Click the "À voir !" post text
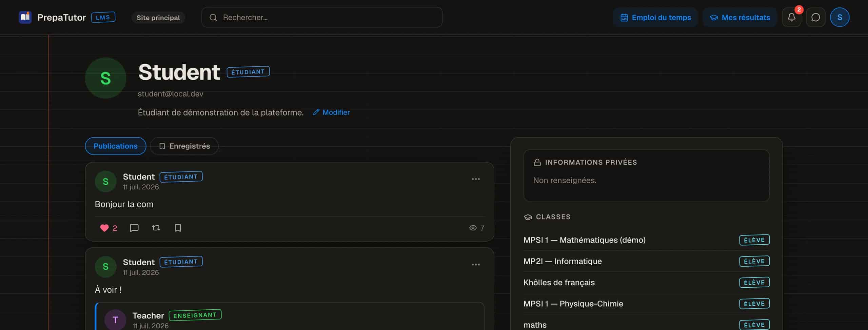The width and height of the screenshot is (868, 330). point(108,290)
